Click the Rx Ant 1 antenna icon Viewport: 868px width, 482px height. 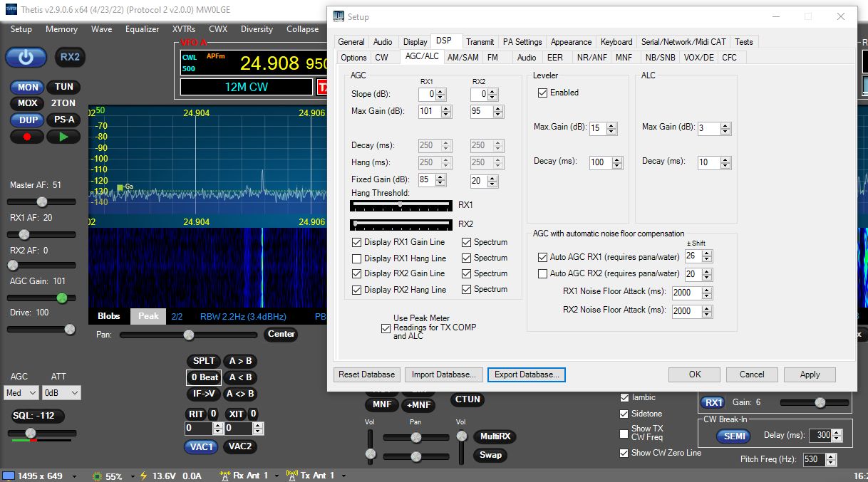[x=225, y=475]
